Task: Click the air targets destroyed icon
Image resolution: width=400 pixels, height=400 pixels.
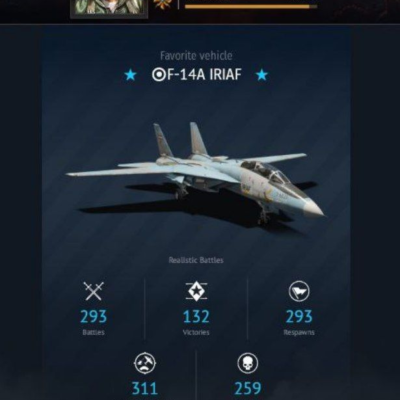Action: click(145, 363)
